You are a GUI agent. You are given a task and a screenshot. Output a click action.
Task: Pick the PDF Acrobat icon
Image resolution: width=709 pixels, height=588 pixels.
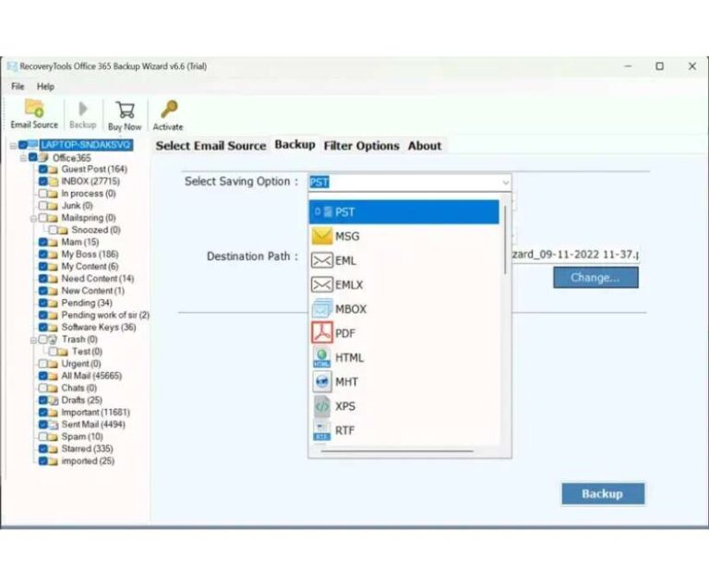[322, 332]
